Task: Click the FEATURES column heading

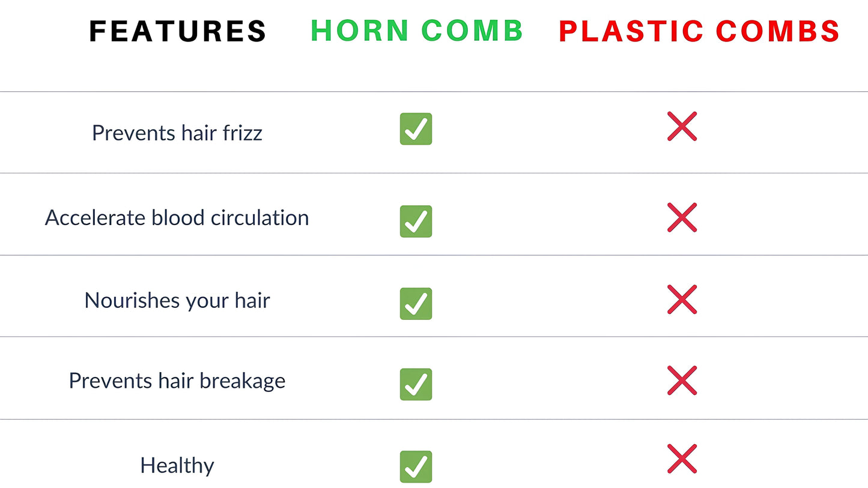Action: coord(178,31)
